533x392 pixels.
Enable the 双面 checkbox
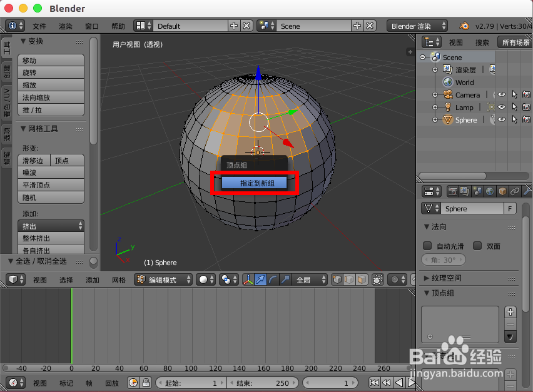pos(477,246)
